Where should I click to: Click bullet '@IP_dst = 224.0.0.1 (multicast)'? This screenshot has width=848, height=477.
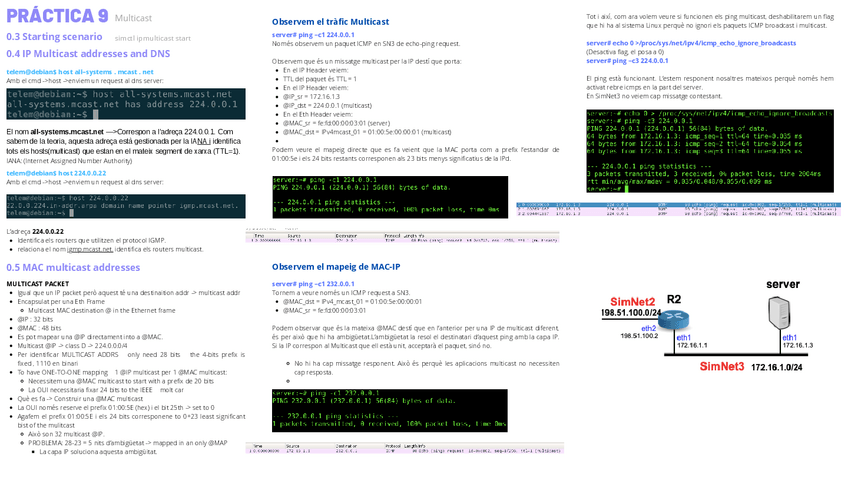tap(327, 105)
